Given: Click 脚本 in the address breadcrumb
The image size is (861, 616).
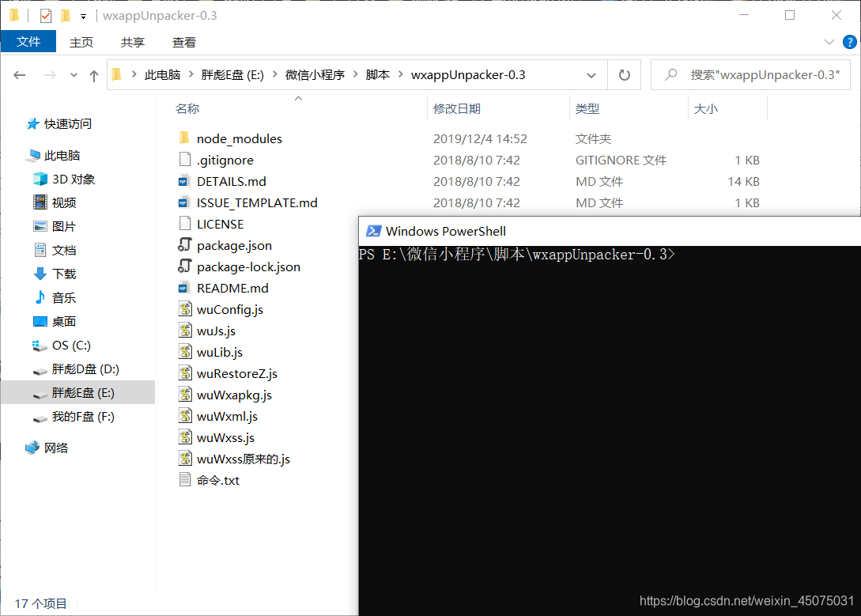Looking at the screenshot, I should (378, 74).
